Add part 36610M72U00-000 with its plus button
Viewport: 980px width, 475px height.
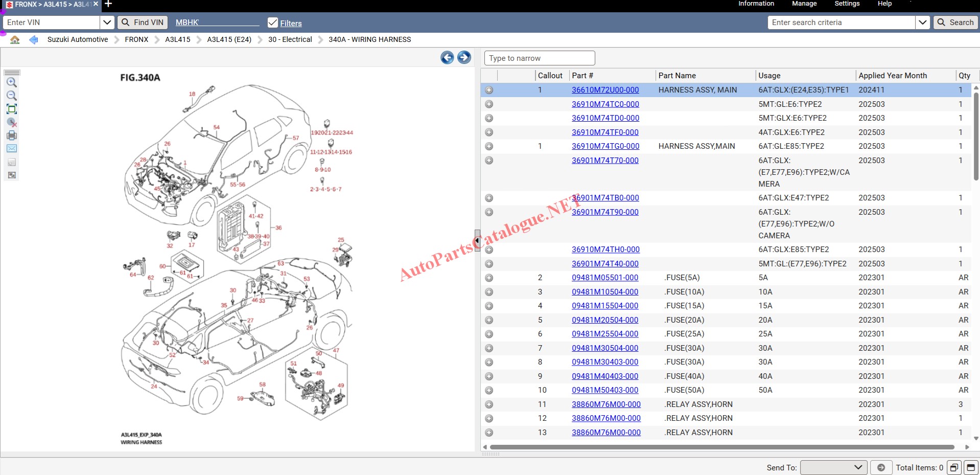pyautogui.click(x=489, y=90)
